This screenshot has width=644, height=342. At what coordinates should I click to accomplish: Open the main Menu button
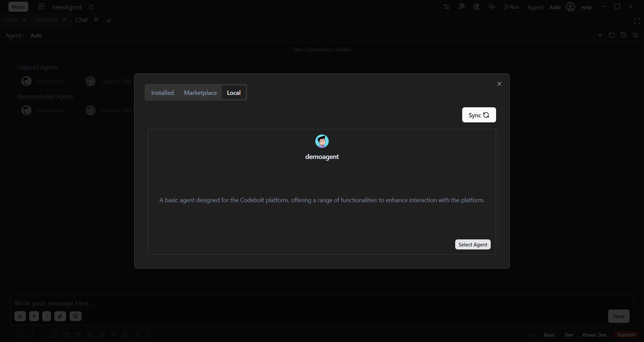pos(18,7)
